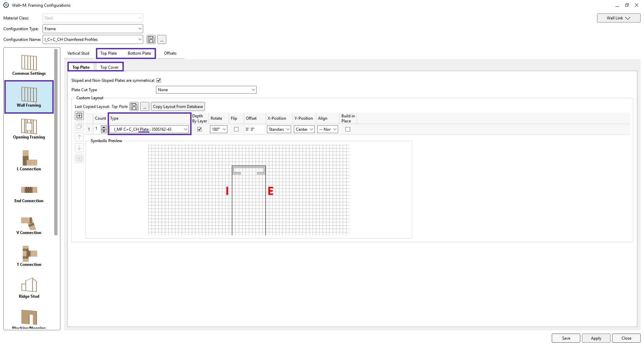Click Copy Layout From Database button
The height and width of the screenshot is (346, 644).
pyautogui.click(x=178, y=107)
